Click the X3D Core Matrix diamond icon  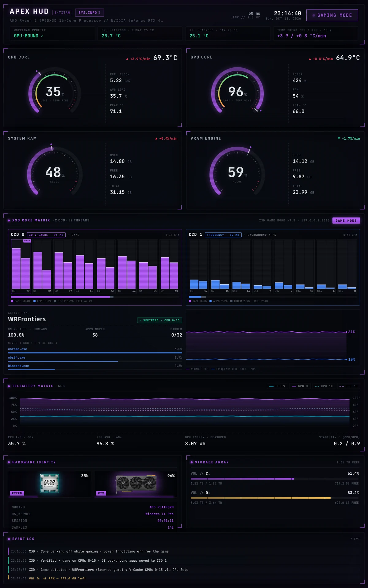coord(9,221)
